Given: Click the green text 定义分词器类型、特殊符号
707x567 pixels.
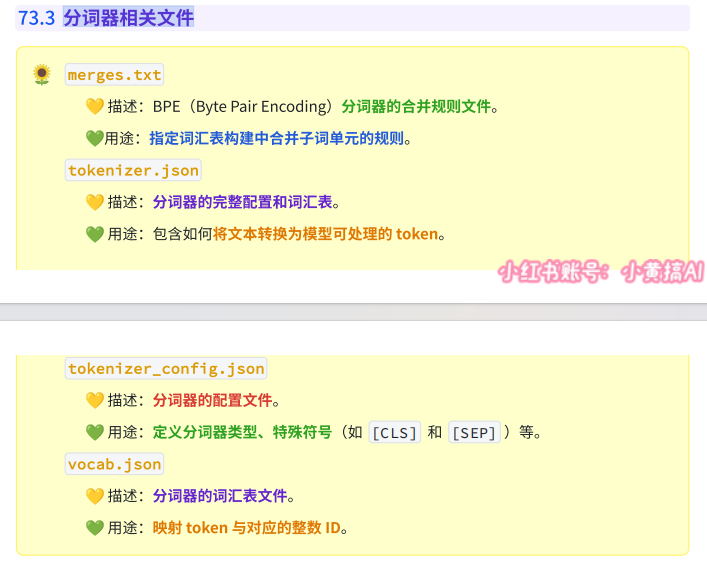Looking at the screenshot, I should pos(243,432).
